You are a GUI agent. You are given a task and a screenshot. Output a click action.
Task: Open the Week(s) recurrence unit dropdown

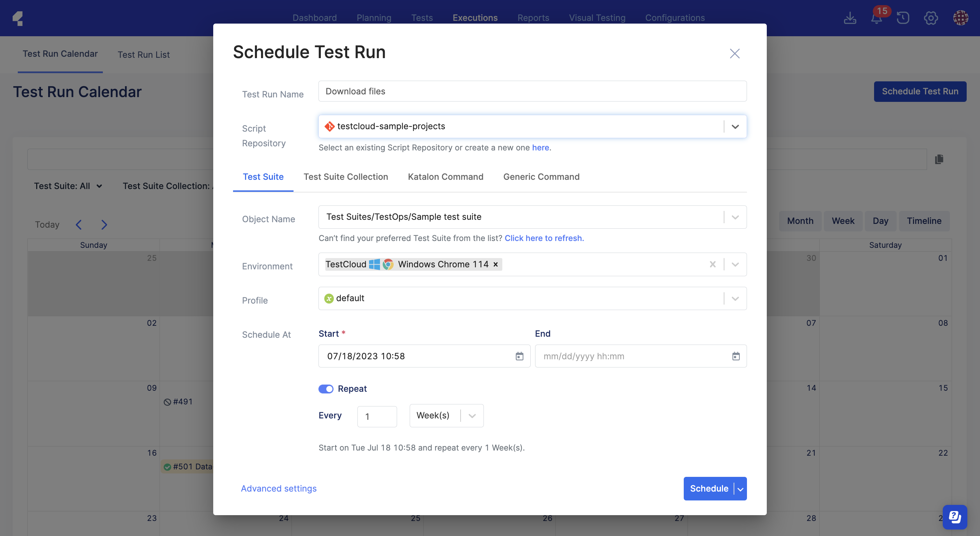pyautogui.click(x=472, y=416)
